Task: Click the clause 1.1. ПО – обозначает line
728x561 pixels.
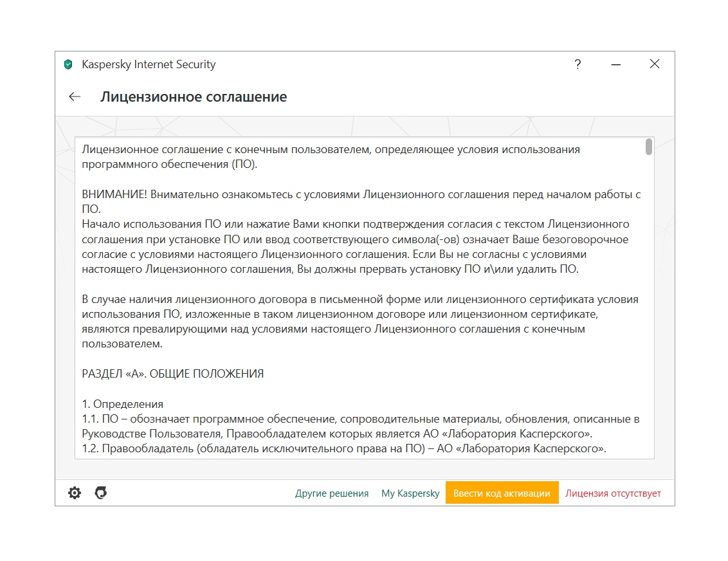Action: click(x=361, y=427)
